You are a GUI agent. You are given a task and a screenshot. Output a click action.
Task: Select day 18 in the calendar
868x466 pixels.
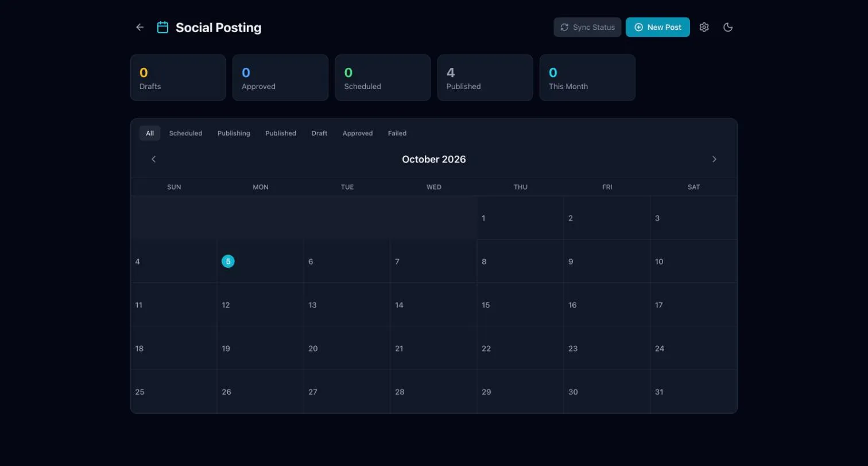point(174,348)
